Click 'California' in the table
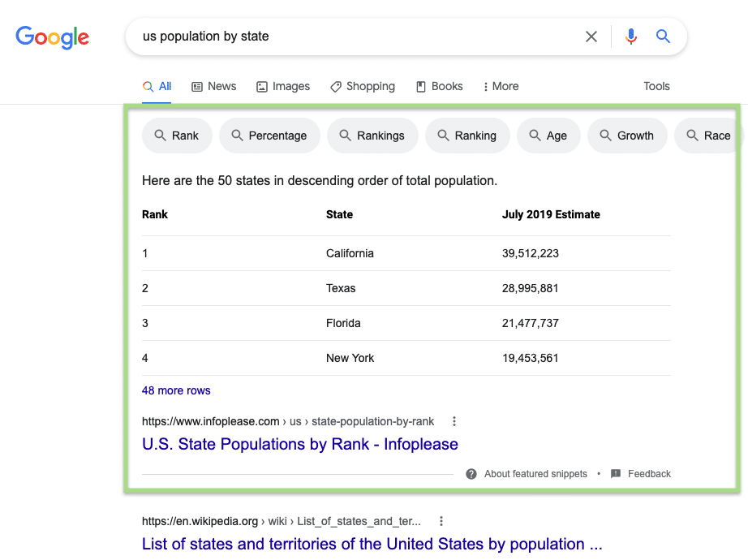Viewport: 748px width, 560px height. pyautogui.click(x=350, y=253)
